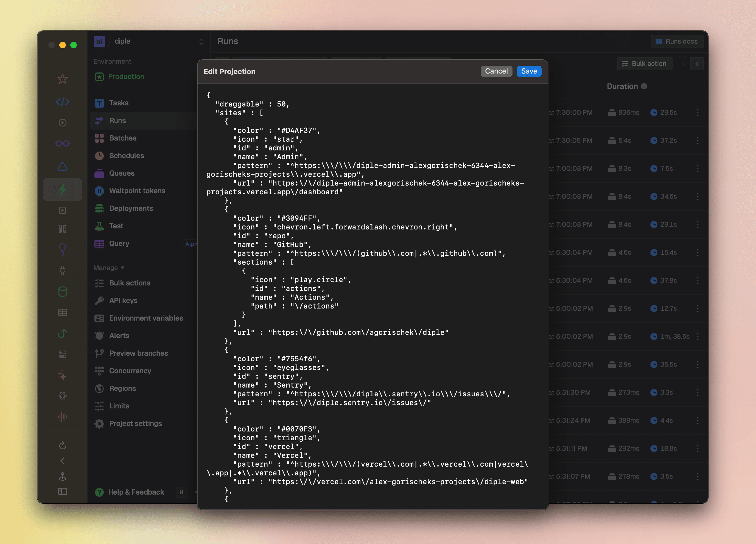Click the plug icon in the left rail
The image size is (756, 544).
pos(63,270)
